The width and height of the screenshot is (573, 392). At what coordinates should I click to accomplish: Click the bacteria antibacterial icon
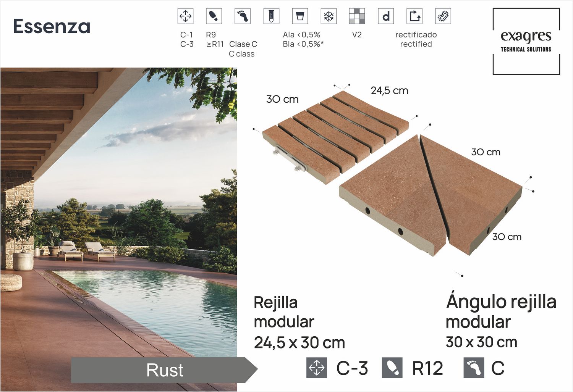click(x=443, y=16)
